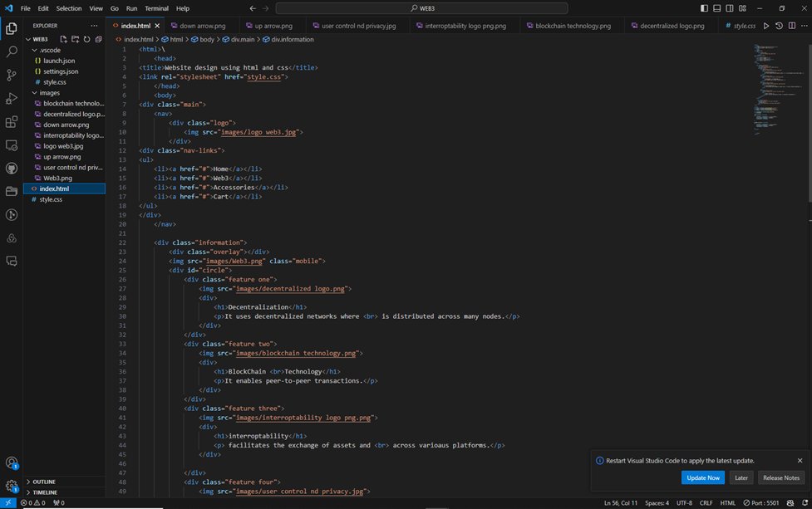
Task: Click CRLF line ending indicator
Action: click(x=706, y=503)
